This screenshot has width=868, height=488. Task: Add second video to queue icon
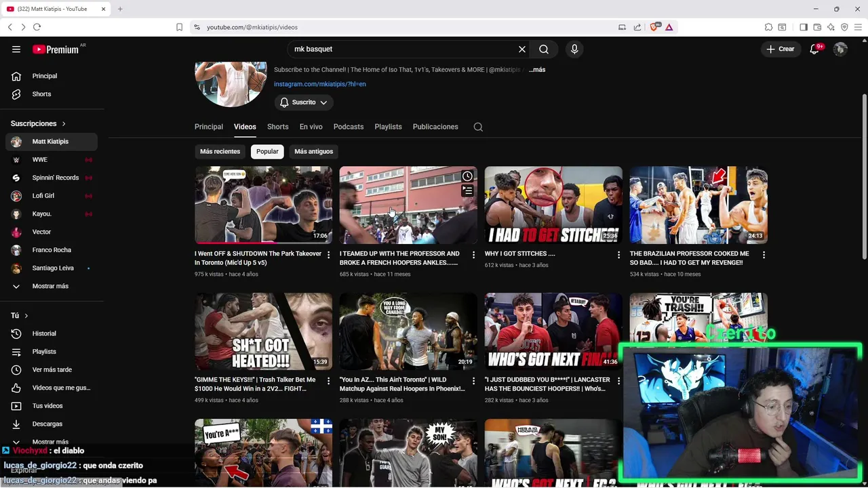coord(467,191)
